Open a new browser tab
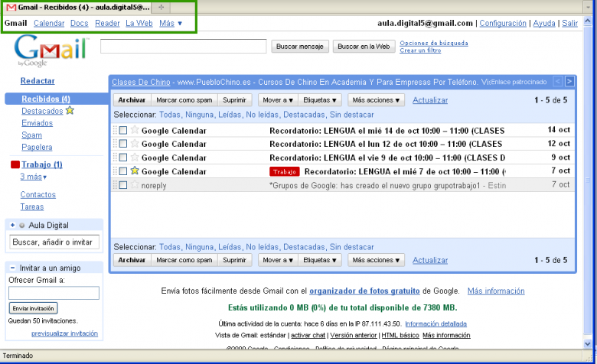 (161, 7)
